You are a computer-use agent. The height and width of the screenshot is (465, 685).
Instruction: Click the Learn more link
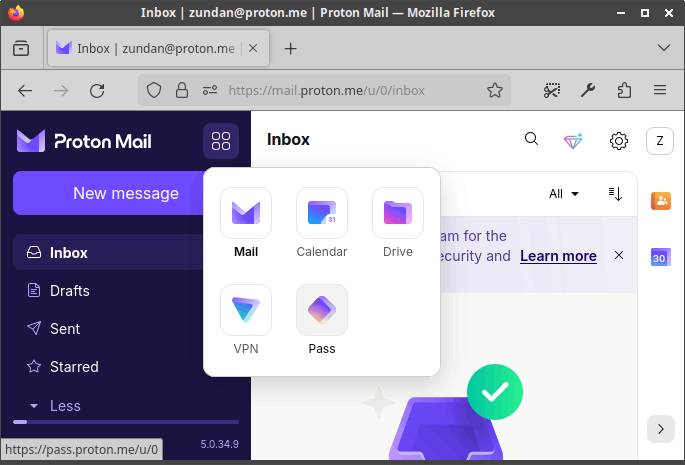[558, 256]
